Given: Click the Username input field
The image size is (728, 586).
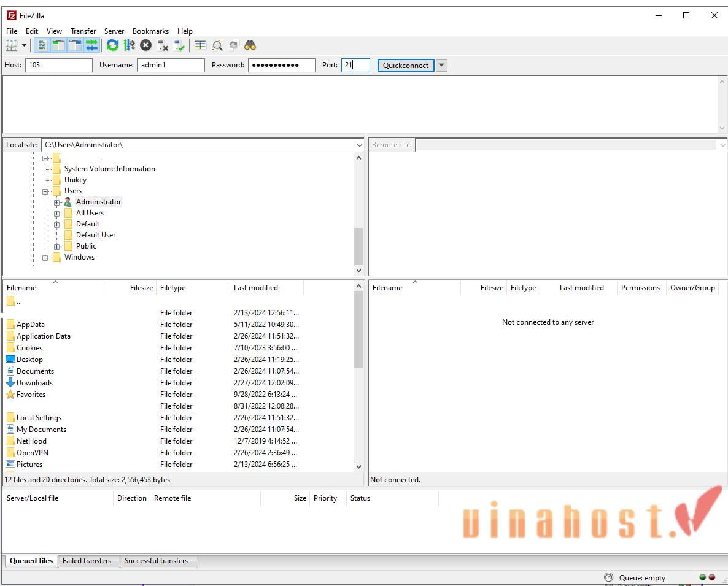Looking at the screenshot, I should pyautogui.click(x=171, y=65).
